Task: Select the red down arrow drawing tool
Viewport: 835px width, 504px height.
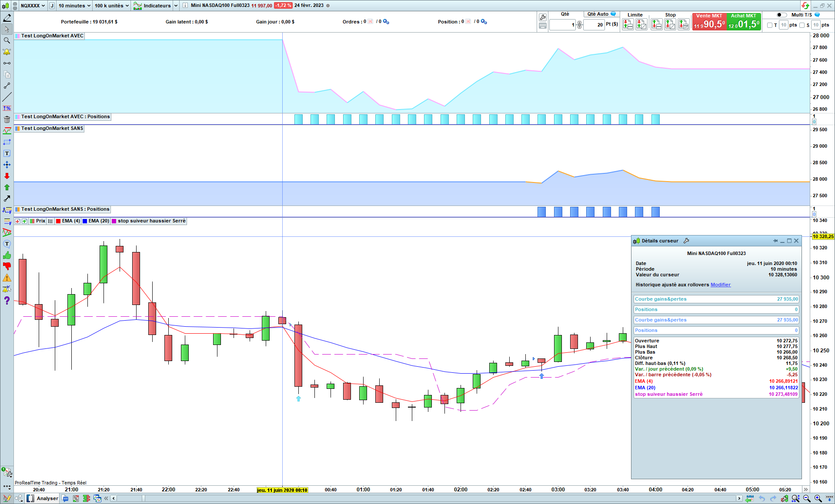Action: tap(7, 176)
